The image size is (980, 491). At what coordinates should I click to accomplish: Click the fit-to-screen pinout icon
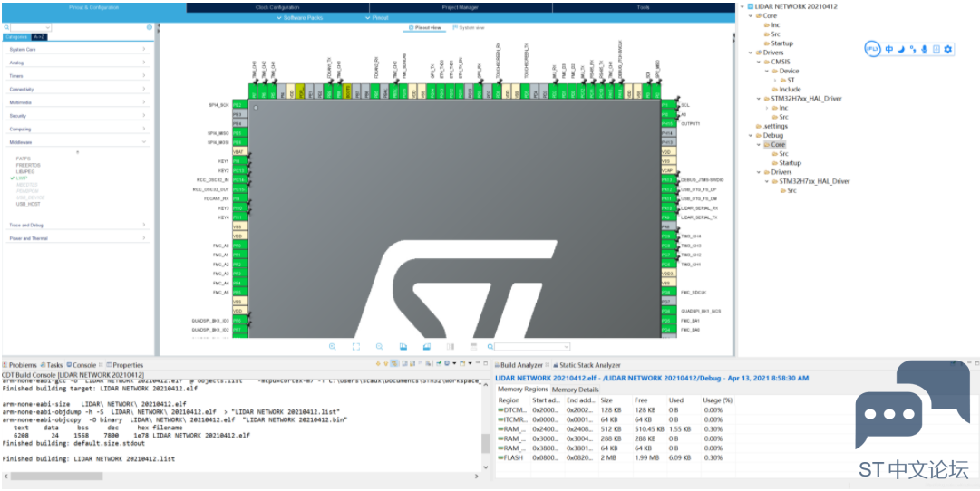(x=355, y=347)
